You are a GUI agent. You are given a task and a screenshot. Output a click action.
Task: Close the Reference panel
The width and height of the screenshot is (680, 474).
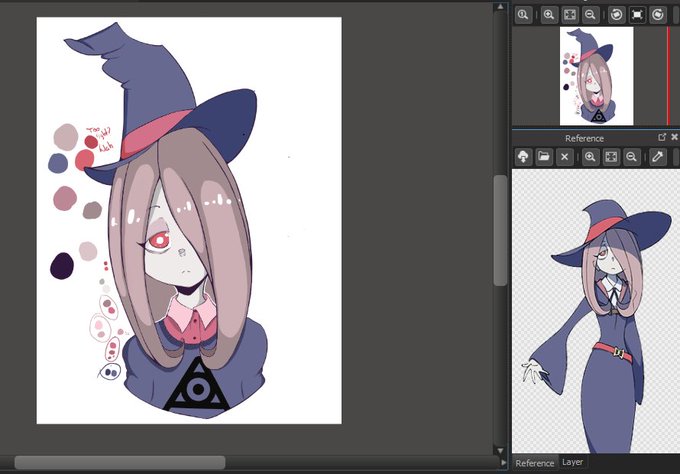[x=674, y=137]
